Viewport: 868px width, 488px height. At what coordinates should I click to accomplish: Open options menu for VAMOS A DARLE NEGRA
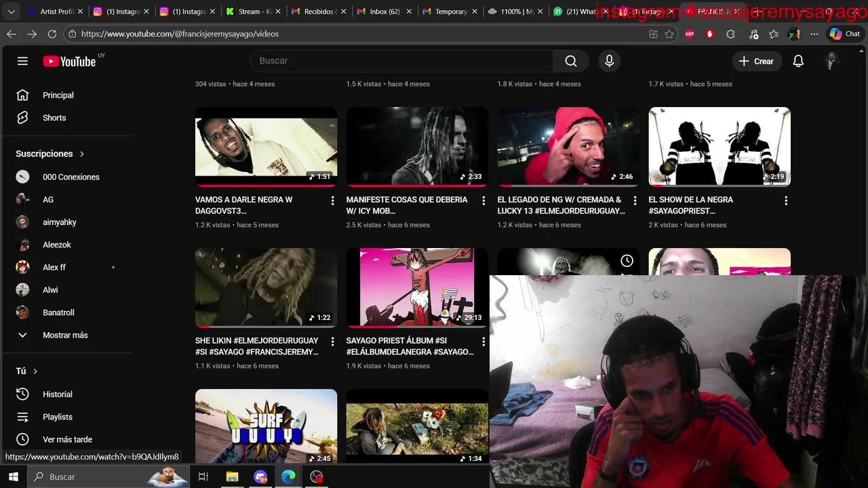point(332,201)
